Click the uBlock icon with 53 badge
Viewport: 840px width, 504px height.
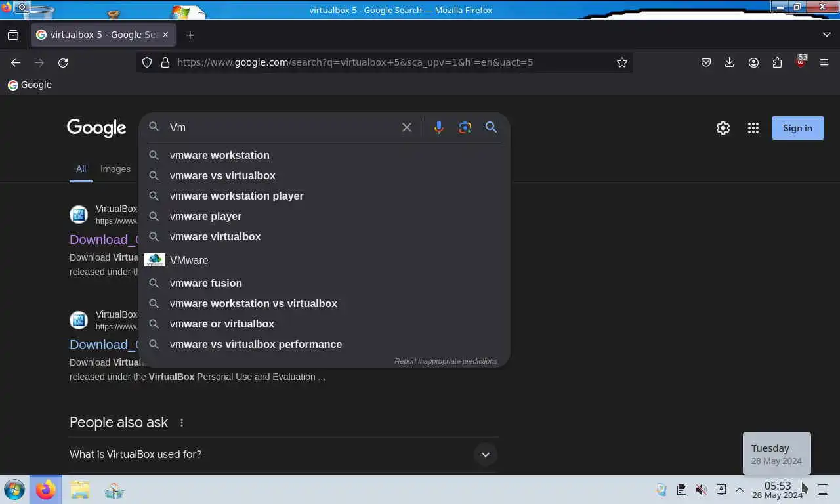pos(801,62)
